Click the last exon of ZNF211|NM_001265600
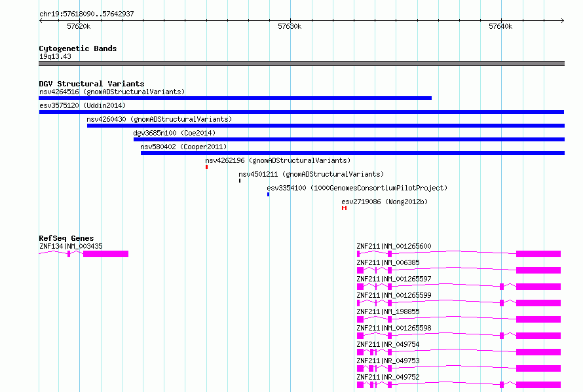The height and width of the screenshot is (392, 583). (x=538, y=254)
